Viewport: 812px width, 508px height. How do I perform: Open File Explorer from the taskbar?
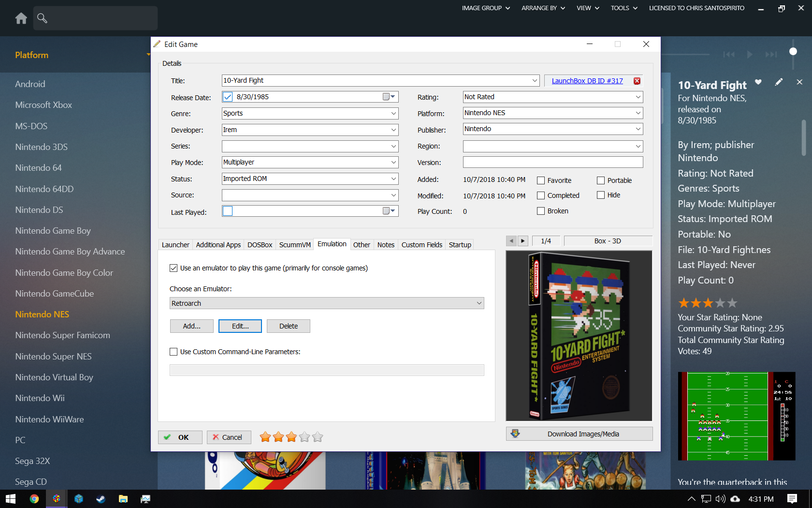coord(123,499)
